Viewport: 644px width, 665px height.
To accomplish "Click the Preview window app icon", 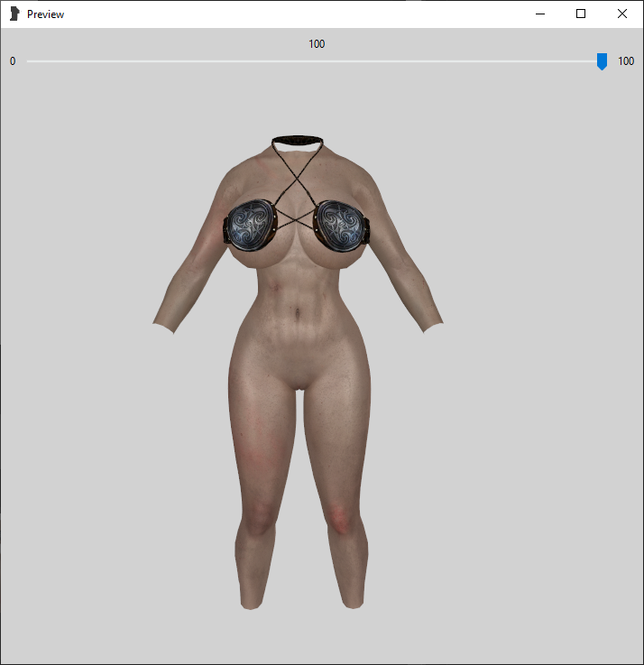I will point(14,14).
